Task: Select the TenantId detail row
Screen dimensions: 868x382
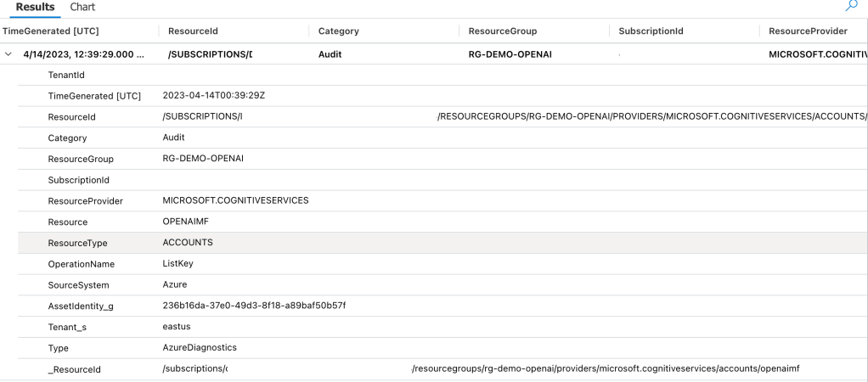Action: tap(66, 76)
